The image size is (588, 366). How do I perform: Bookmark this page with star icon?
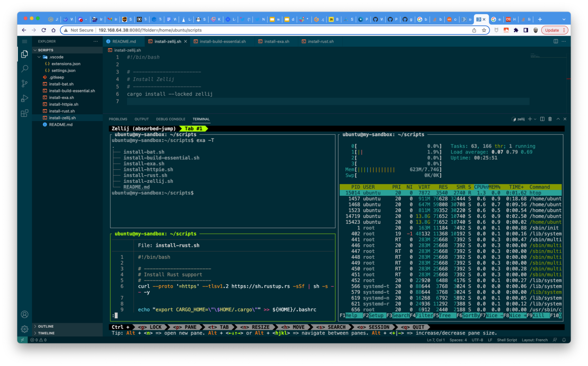click(x=484, y=30)
